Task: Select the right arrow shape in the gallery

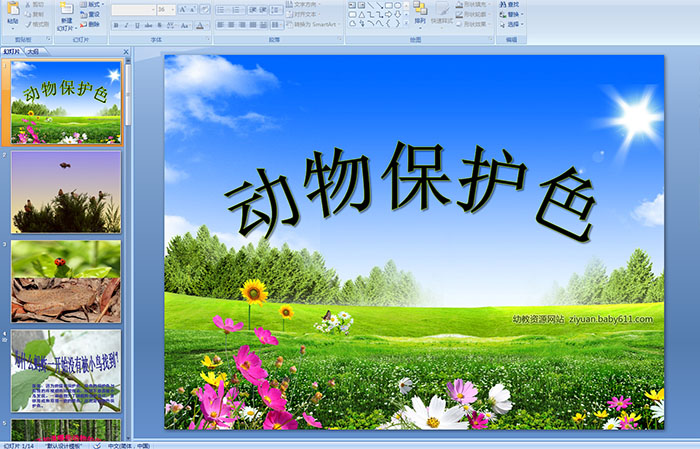Action: pos(388,15)
